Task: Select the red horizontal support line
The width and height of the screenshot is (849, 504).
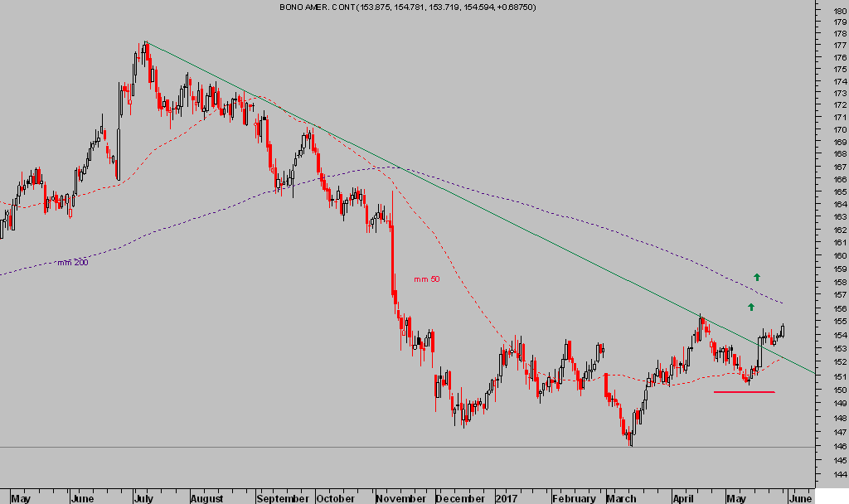Action: pos(744,391)
